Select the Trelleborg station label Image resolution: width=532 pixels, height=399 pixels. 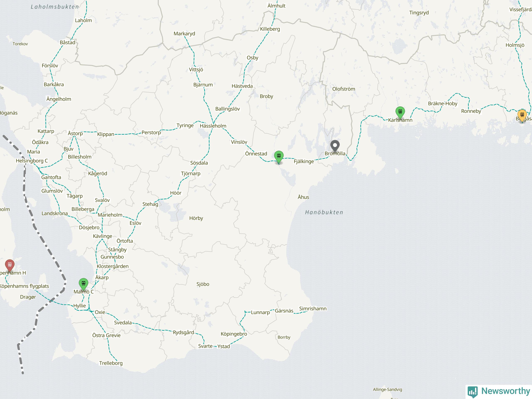[x=111, y=363]
